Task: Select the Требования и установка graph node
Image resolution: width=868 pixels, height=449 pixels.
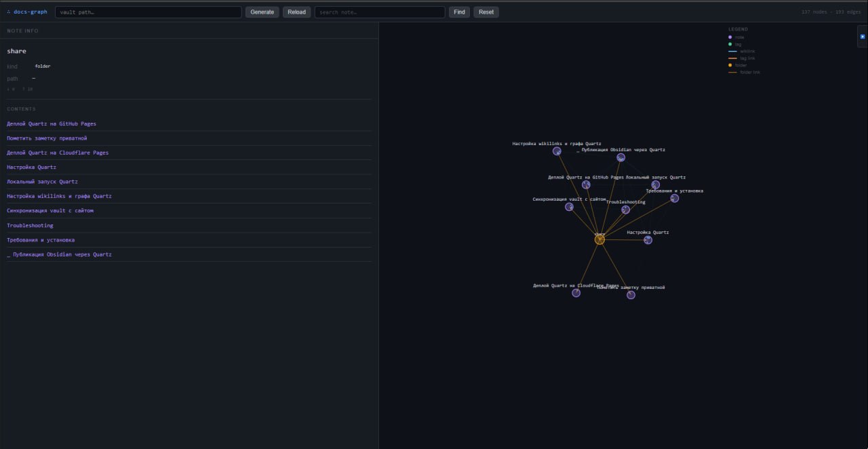Action: 674,198
